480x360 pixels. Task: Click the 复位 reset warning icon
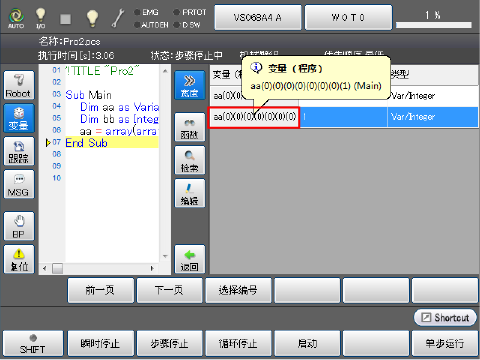(x=19, y=259)
